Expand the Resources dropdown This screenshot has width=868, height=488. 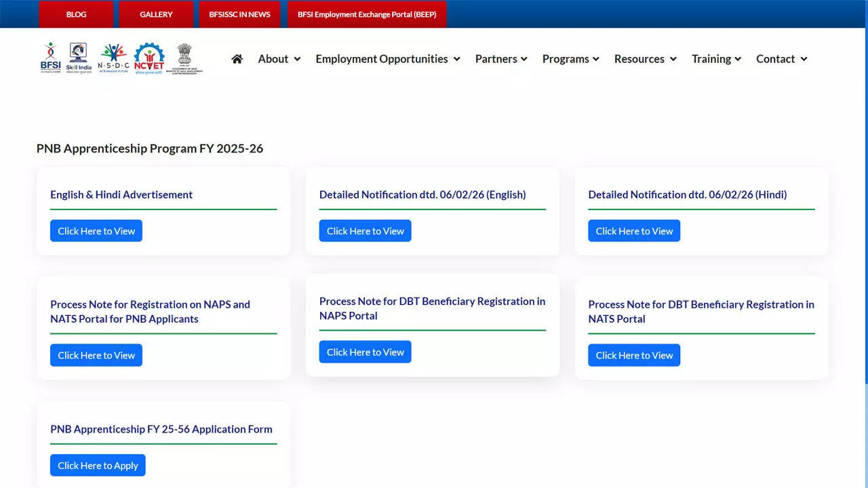point(639,59)
